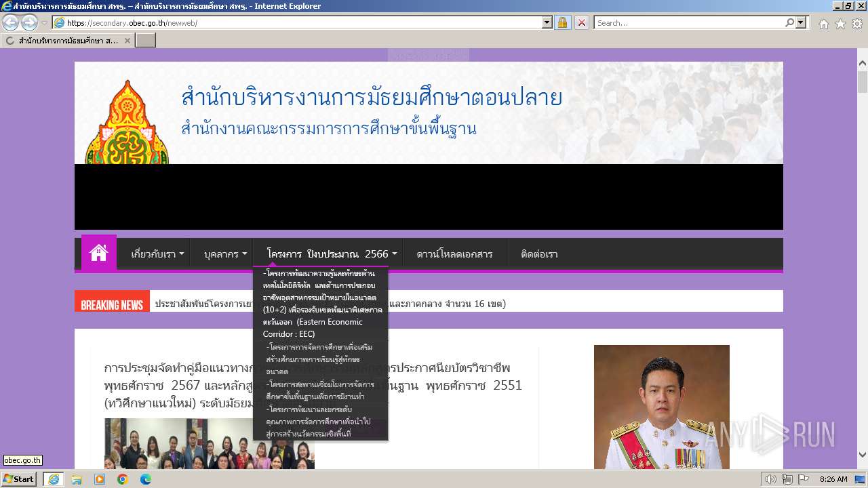Viewport: 868px width, 488px height.
Task: Click the IE forward navigation arrow
Action: tap(29, 22)
